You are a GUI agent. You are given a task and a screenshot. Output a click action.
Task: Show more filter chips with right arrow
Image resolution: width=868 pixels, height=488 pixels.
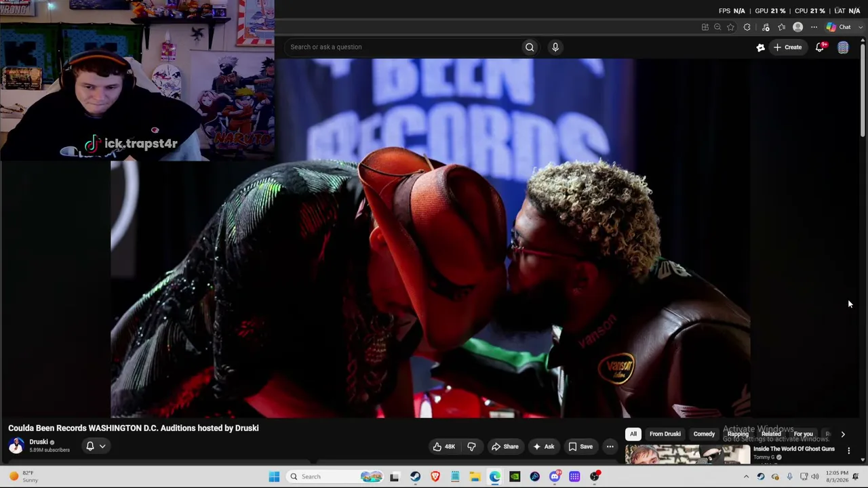843,434
